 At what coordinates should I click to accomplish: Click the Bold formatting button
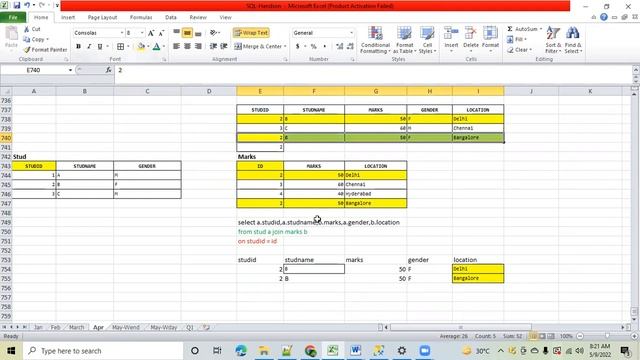[x=78, y=47]
